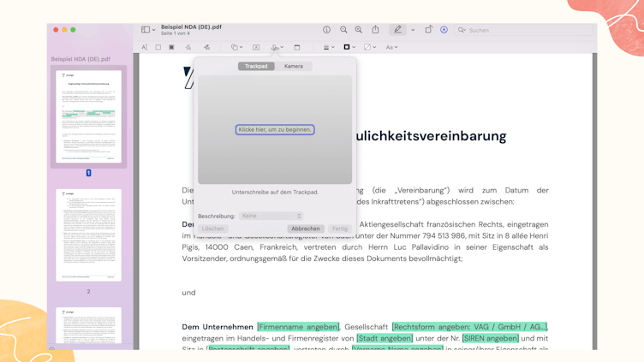644x362 pixels.
Task: Open the shape style line menu
Action: click(329, 47)
